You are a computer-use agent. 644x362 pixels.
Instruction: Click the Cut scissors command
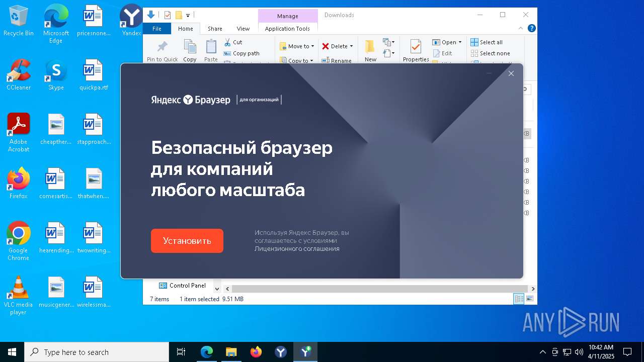click(233, 42)
